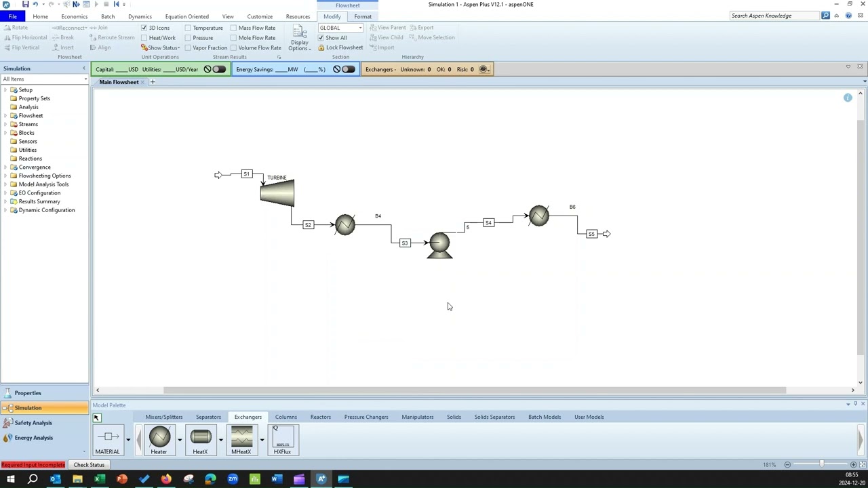Select the TURBINE block on flowsheet

277,192
